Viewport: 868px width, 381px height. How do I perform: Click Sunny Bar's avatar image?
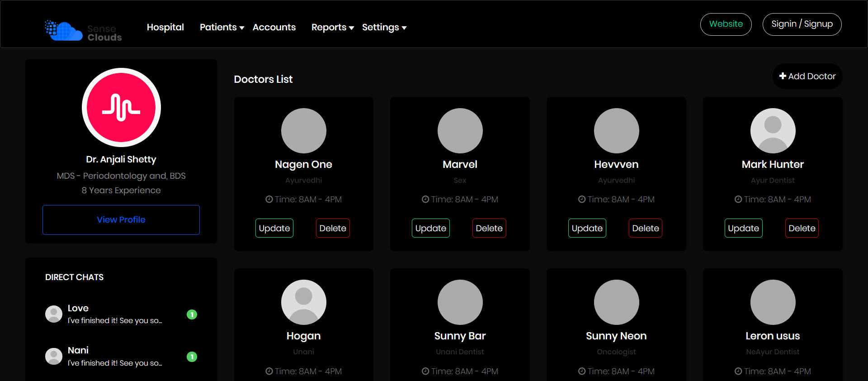click(460, 302)
